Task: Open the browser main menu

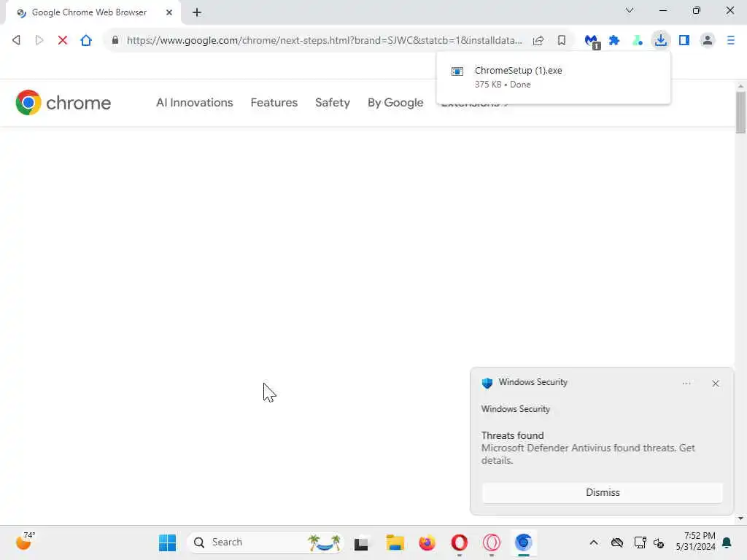Action: point(731,40)
